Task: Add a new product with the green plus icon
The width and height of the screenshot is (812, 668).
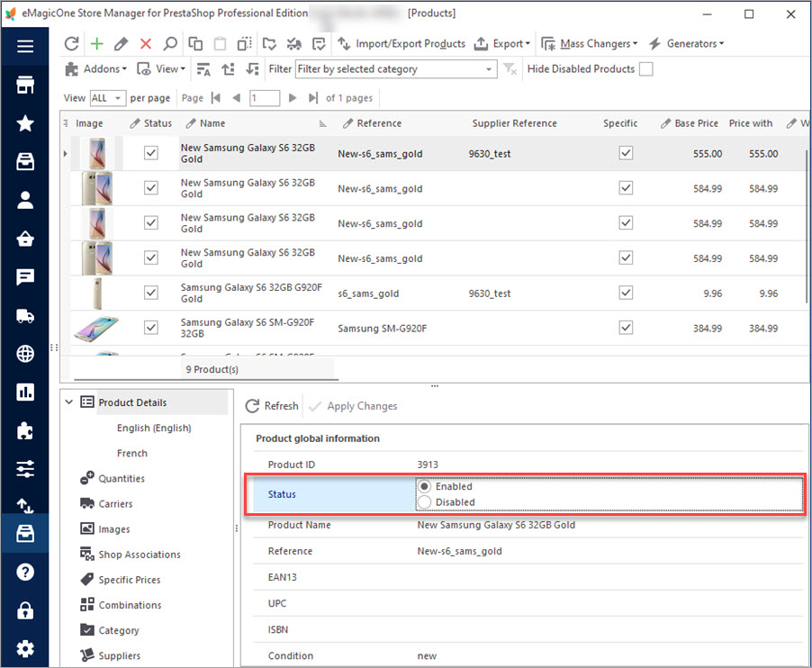Action: pos(96,44)
